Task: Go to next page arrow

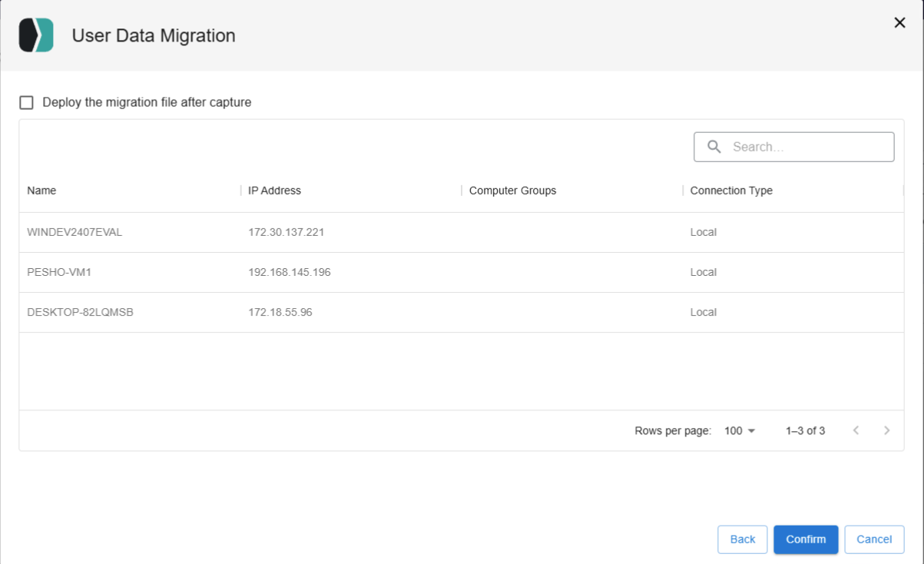Action: [886, 430]
